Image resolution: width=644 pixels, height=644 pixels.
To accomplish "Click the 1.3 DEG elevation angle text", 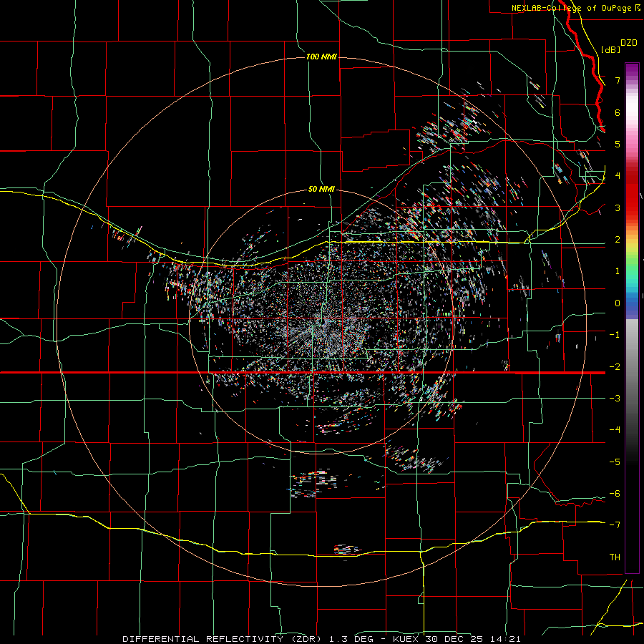I will click(x=351, y=639).
